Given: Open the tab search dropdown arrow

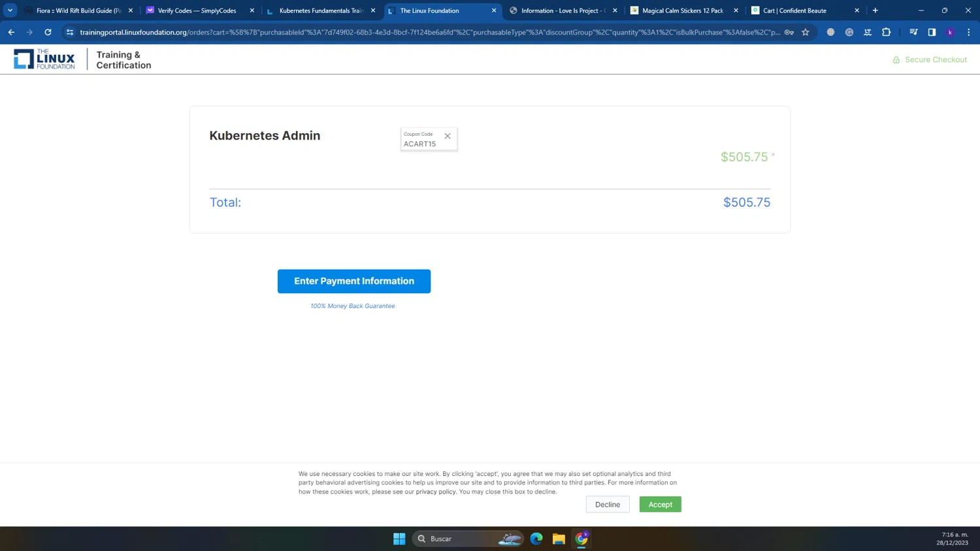Looking at the screenshot, I should point(10,10).
